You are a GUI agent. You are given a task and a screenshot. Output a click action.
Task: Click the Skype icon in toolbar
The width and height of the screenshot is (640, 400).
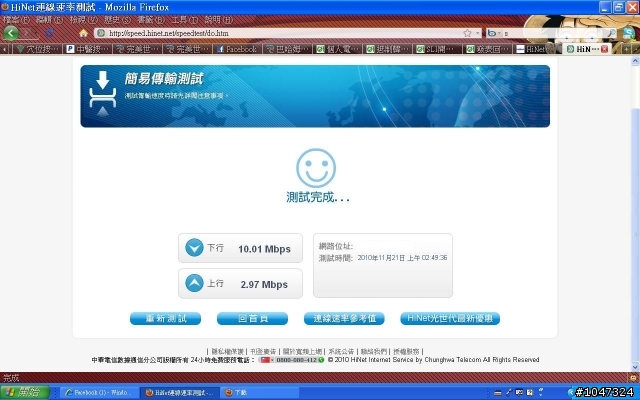629,33
